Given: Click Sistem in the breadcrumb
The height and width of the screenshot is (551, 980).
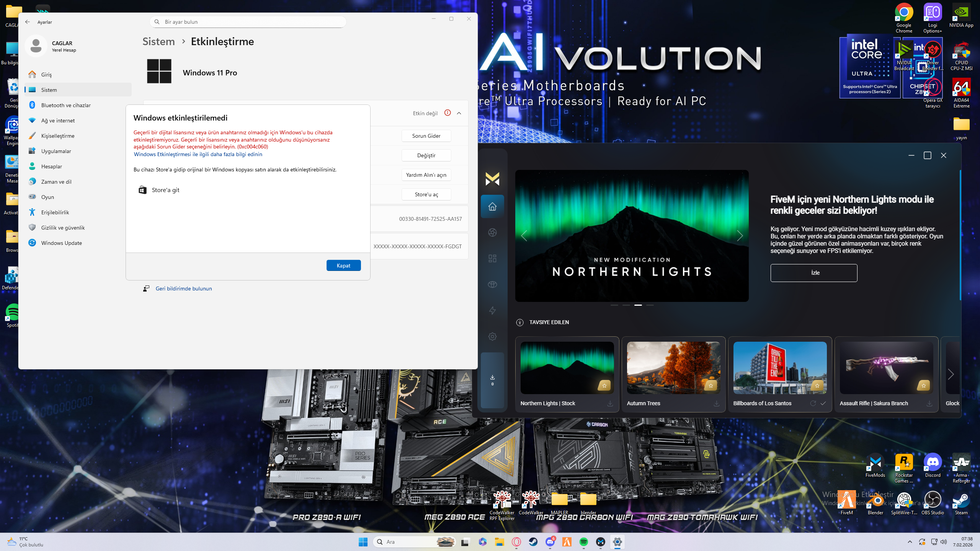Looking at the screenshot, I should [x=158, y=41].
